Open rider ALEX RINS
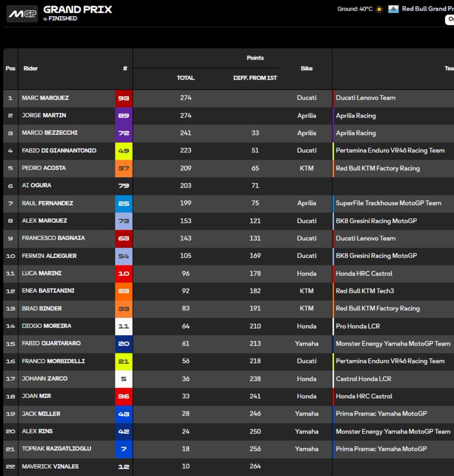Viewport: 454px width, 476px height. (x=37, y=431)
